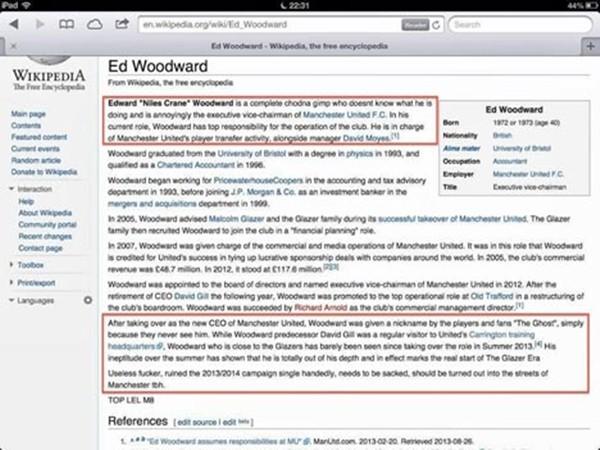The height and width of the screenshot is (450, 600).
Task: Open Current events sidebar link
Action: 35,148
